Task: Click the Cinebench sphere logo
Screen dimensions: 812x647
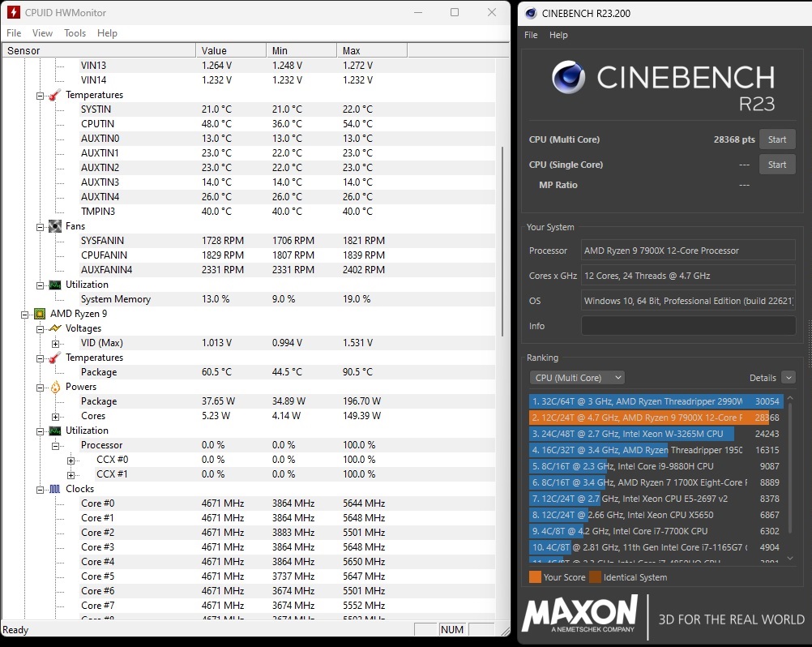Action: pyautogui.click(x=569, y=78)
